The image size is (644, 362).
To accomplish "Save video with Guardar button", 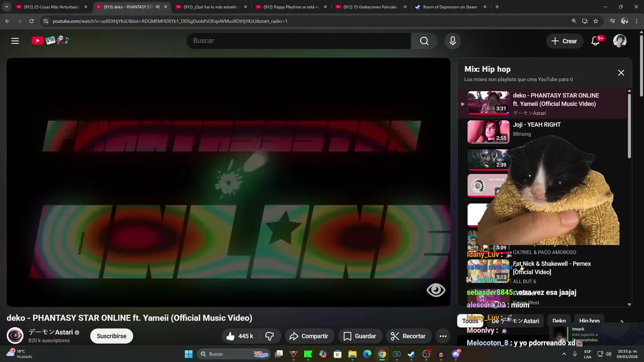I will pyautogui.click(x=359, y=336).
